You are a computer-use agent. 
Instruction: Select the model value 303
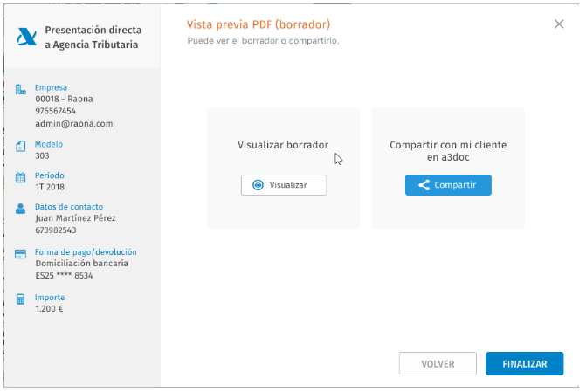(42, 155)
